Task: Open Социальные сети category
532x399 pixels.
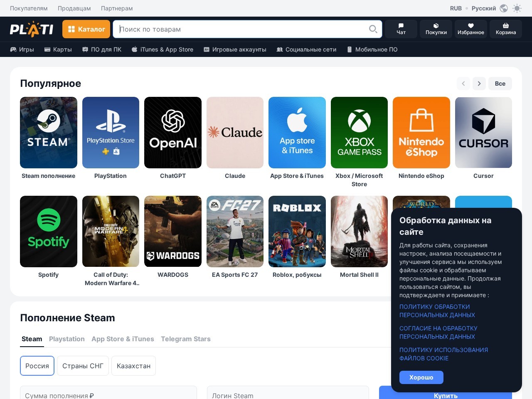Action: tap(306, 49)
